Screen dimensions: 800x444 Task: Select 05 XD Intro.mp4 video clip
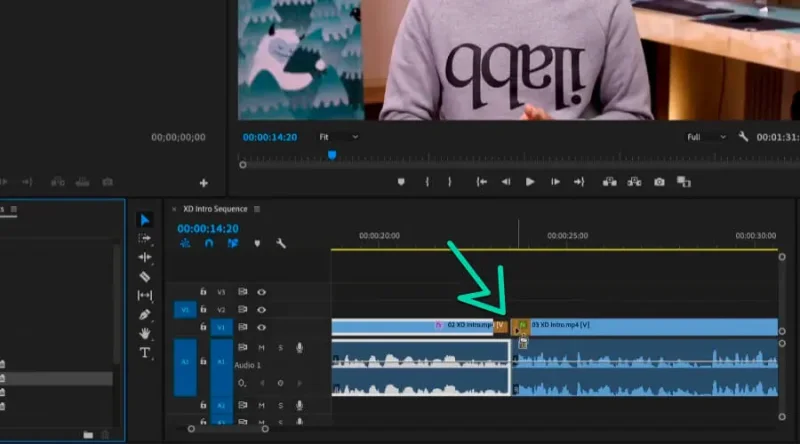click(x=644, y=327)
